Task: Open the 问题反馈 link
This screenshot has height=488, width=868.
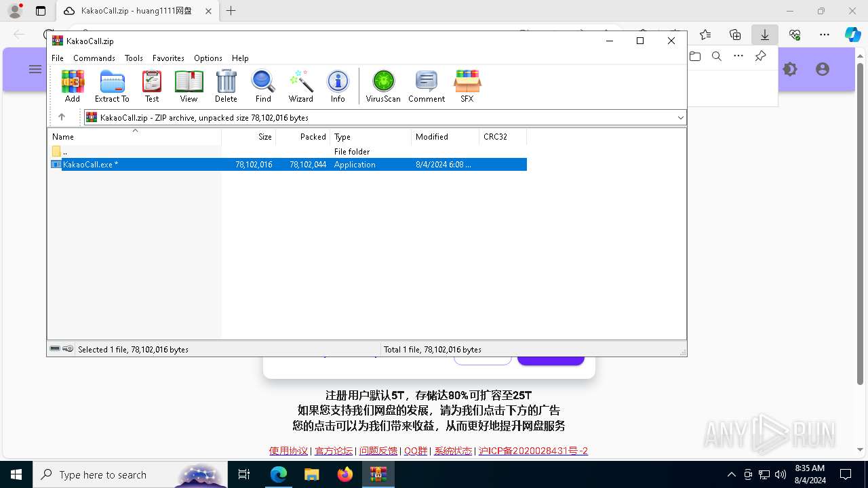Action: [378, 451]
